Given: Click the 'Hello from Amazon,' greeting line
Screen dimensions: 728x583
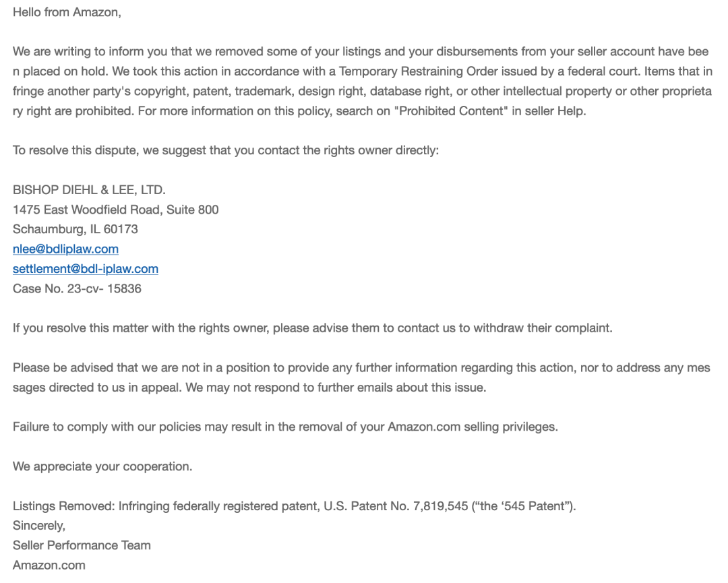Looking at the screenshot, I should 67,12.
